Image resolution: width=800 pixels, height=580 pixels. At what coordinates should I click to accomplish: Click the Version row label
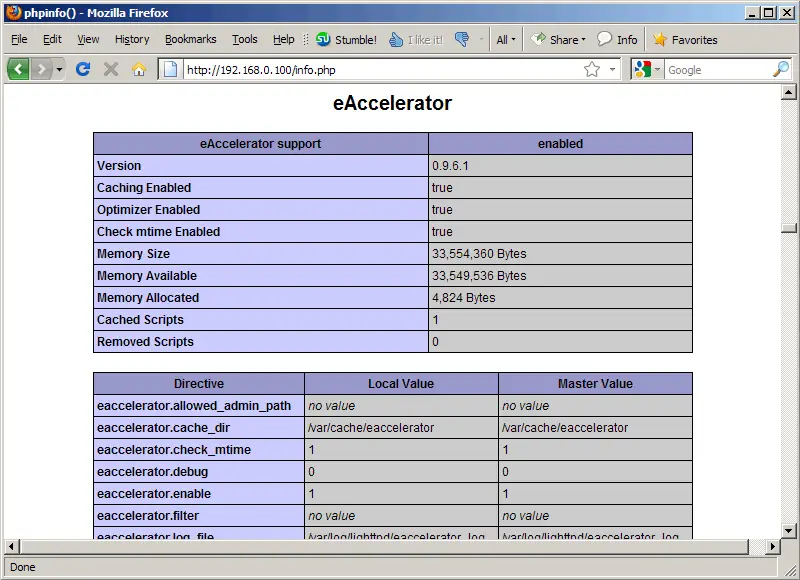point(119,166)
